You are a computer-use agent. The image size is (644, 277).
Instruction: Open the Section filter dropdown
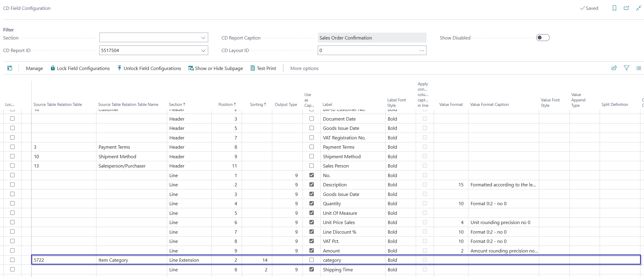point(203,38)
